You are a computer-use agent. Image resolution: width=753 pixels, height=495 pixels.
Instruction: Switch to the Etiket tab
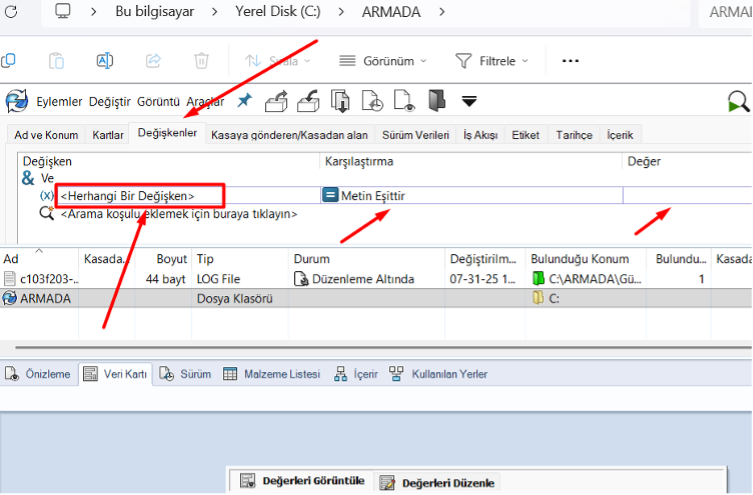point(525,135)
